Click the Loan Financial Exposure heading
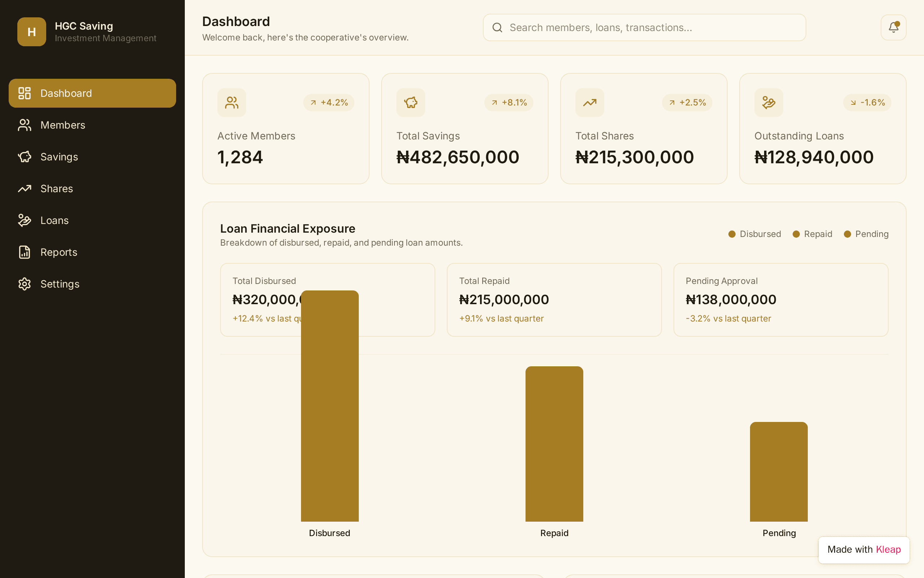Image resolution: width=924 pixels, height=578 pixels. point(288,229)
